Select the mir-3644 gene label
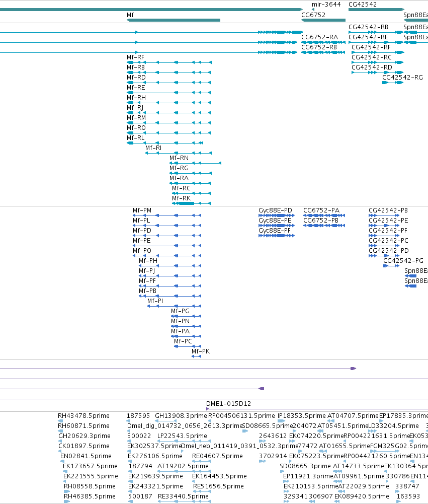 click(326, 5)
